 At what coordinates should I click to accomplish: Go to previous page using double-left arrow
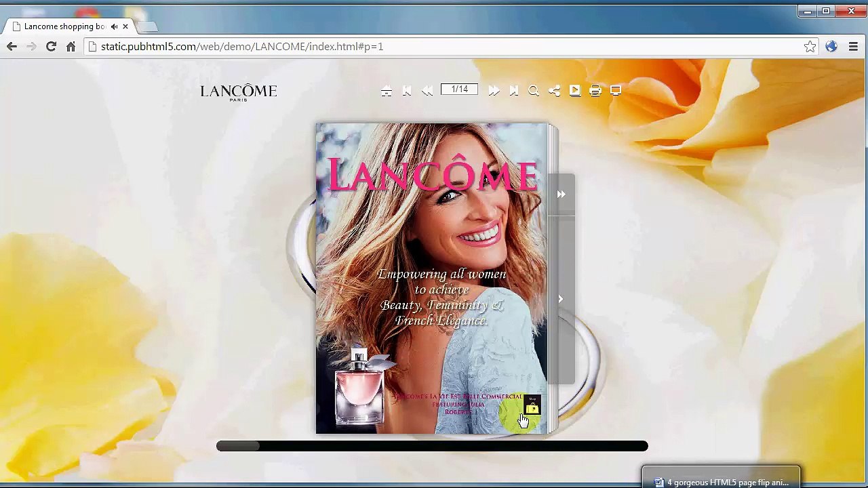pos(427,91)
